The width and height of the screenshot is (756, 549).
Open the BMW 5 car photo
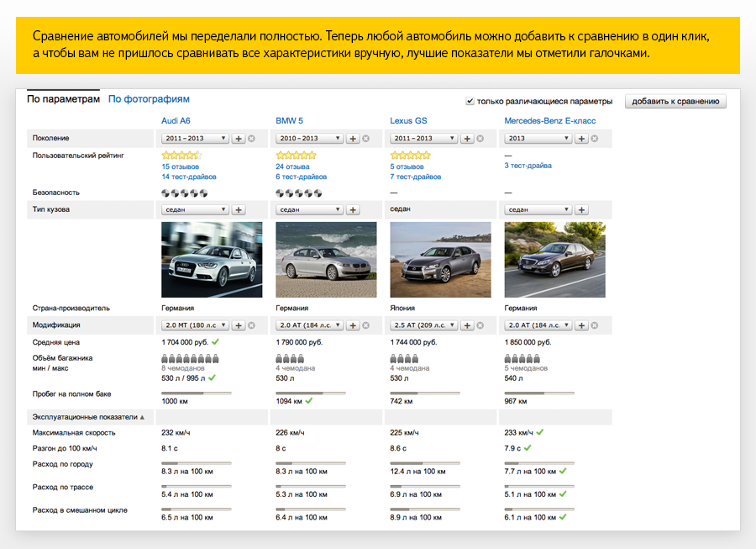[326, 260]
